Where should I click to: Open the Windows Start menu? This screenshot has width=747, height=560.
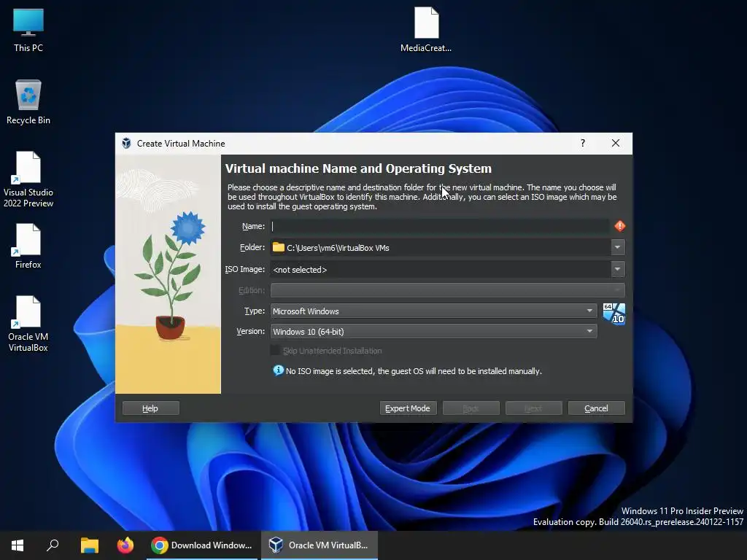pos(18,545)
